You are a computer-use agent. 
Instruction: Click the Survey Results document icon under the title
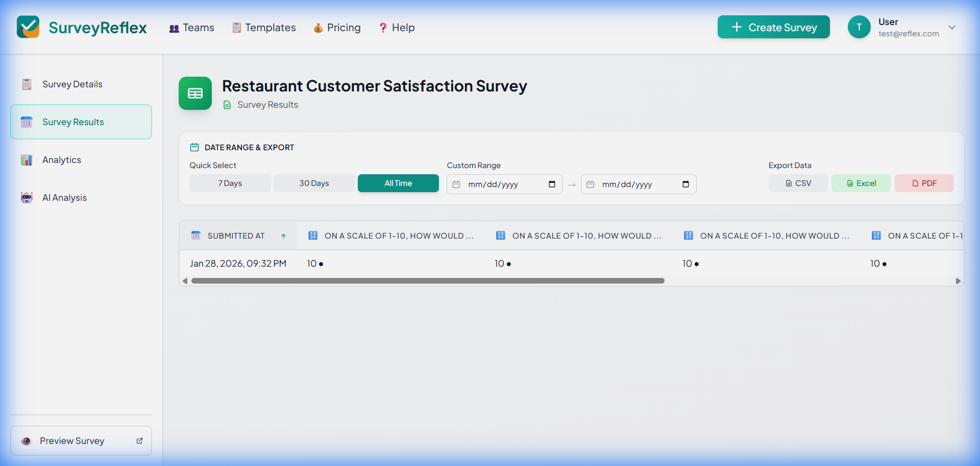tap(227, 105)
